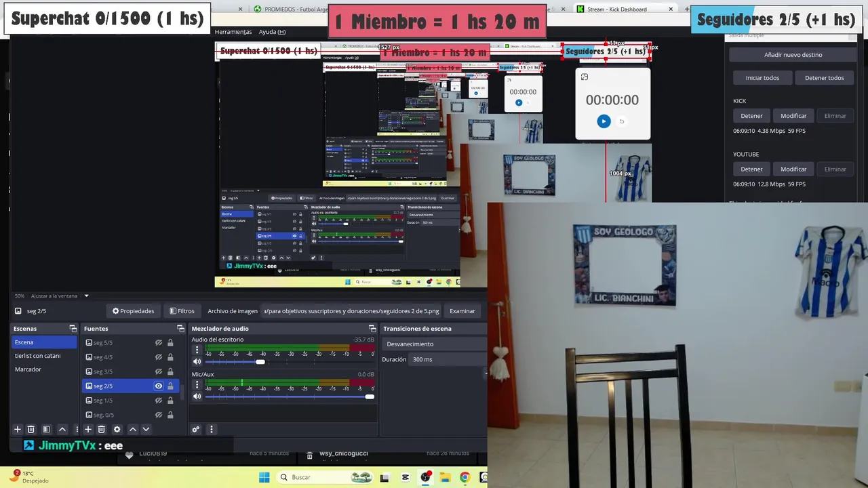Show the seg 3/5 source
Screen dimensions: 868x488
coord(159,371)
